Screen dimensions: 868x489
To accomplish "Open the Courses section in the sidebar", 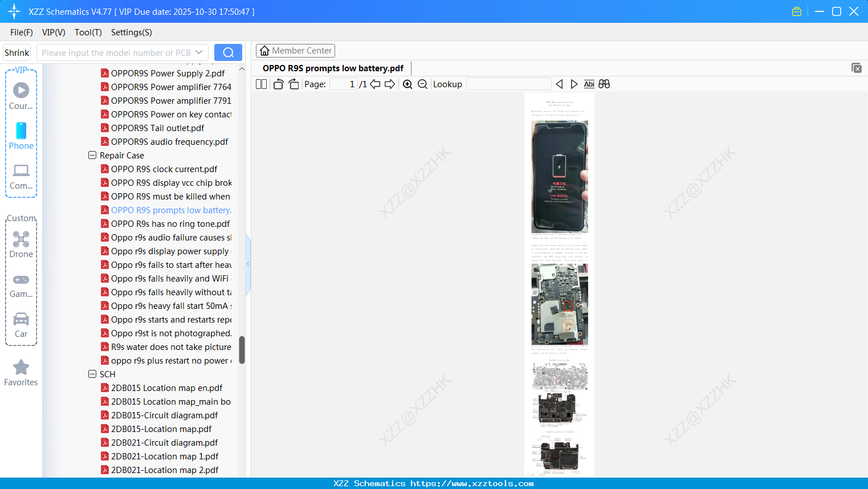I will click(x=21, y=96).
